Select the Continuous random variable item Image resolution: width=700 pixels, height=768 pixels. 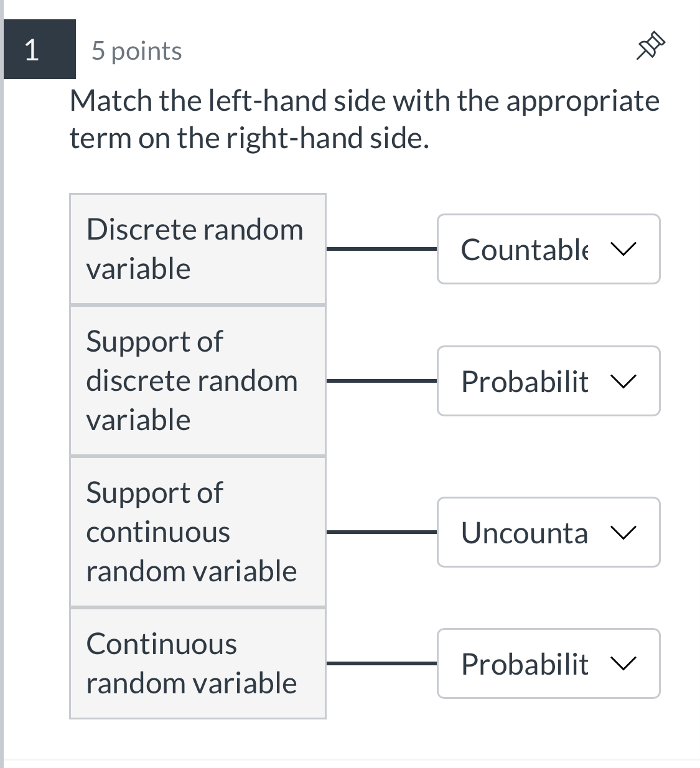(x=197, y=663)
